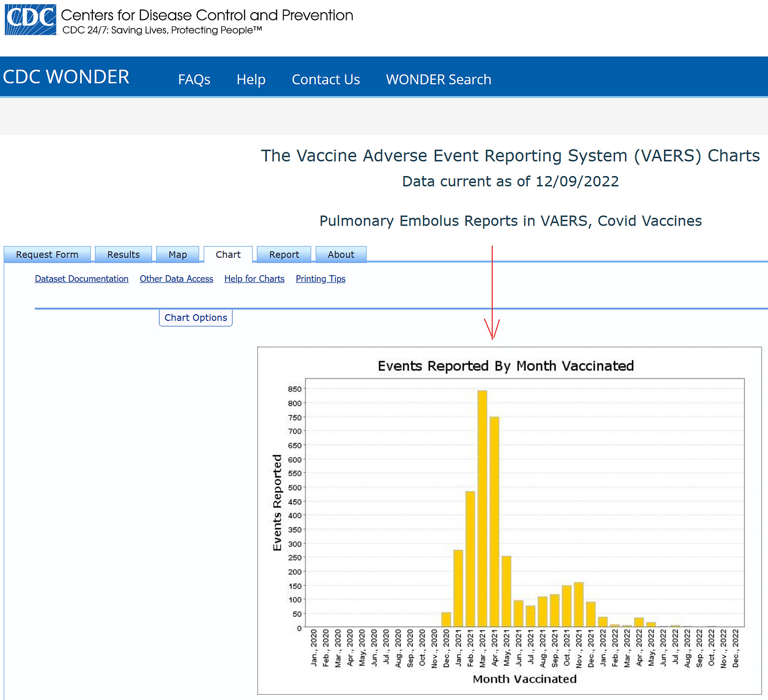Click the Sep., 2021 bar in chart
This screenshot has width=768, height=700.
(554, 610)
